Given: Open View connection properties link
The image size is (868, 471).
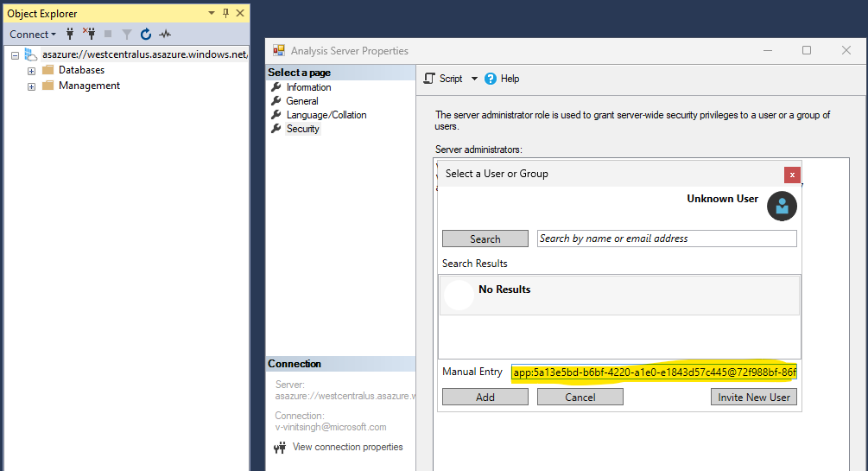Looking at the screenshot, I should click(x=348, y=447).
